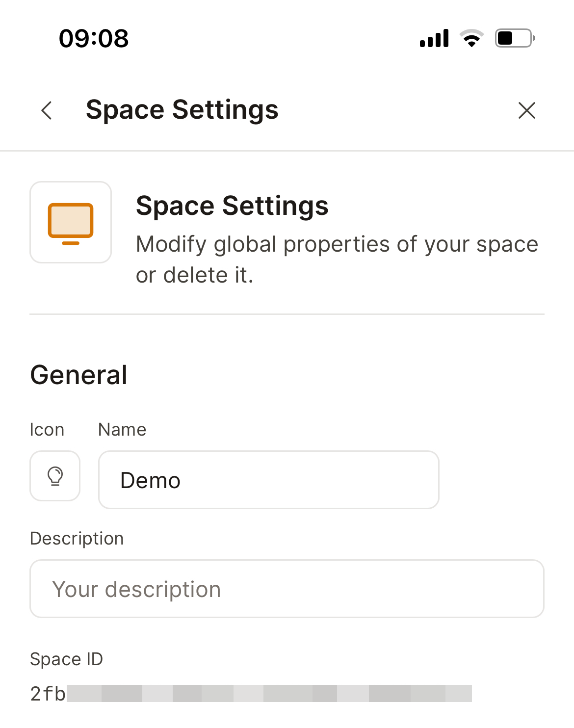Click the Space ID label

(66, 659)
